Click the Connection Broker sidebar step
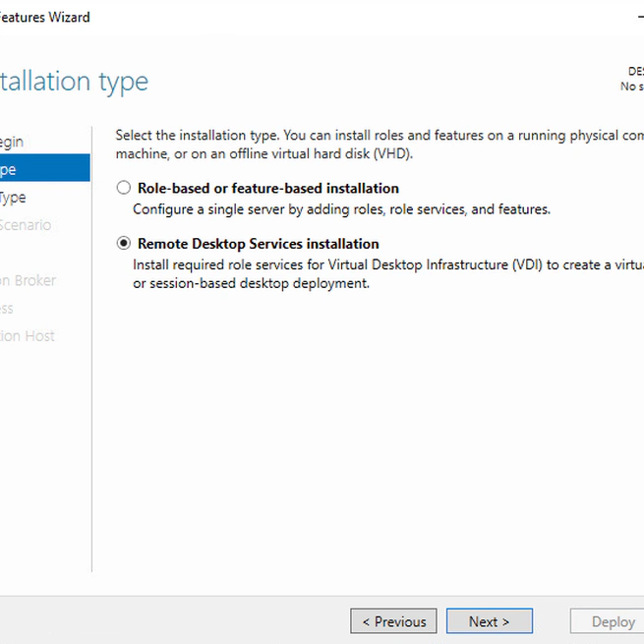This screenshot has height=644, width=644. pyautogui.click(x=28, y=280)
